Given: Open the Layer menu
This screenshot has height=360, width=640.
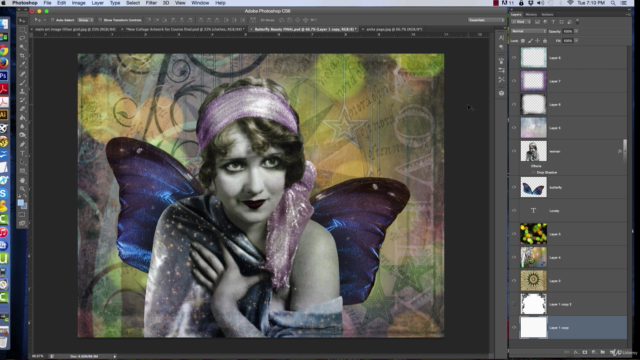Looking at the screenshot, I should pyautogui.click(x=97, y=3).
